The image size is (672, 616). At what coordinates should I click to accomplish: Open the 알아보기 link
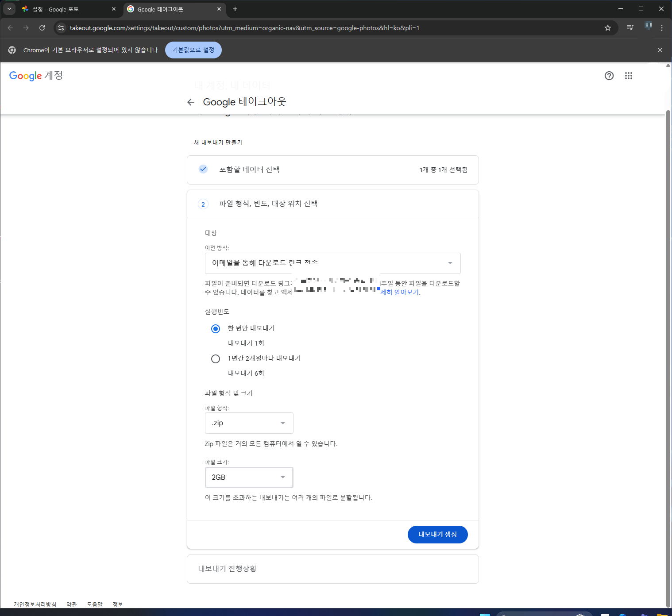[400, 292]
